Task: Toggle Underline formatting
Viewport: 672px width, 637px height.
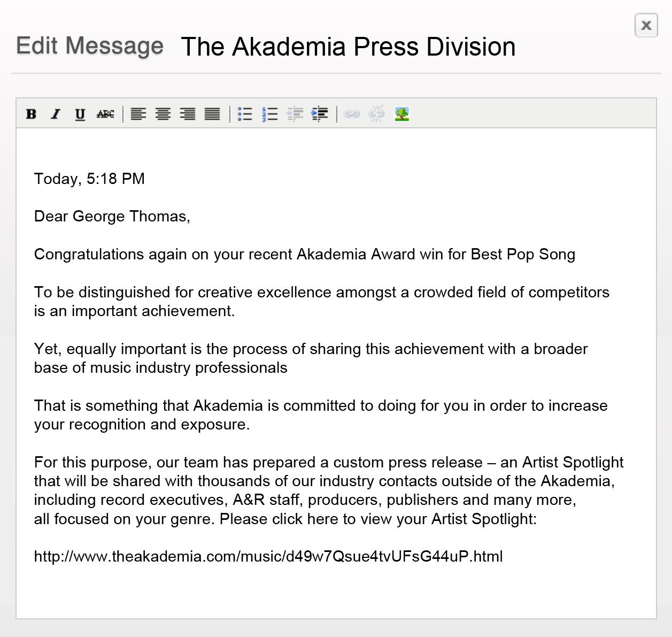Action: [80, 114]
